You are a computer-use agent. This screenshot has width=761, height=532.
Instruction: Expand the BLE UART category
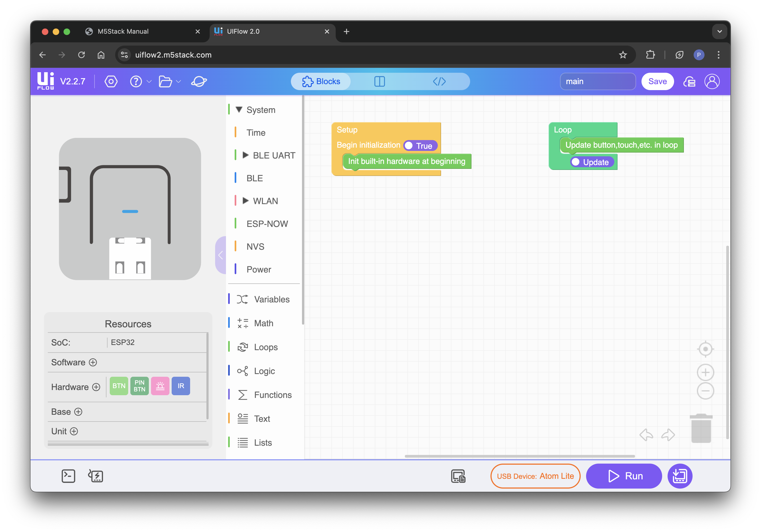coord(246,155)
